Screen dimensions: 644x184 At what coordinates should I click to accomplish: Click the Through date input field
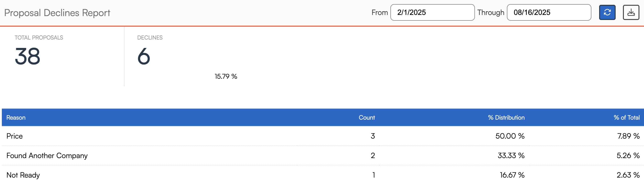coord(549,12)
